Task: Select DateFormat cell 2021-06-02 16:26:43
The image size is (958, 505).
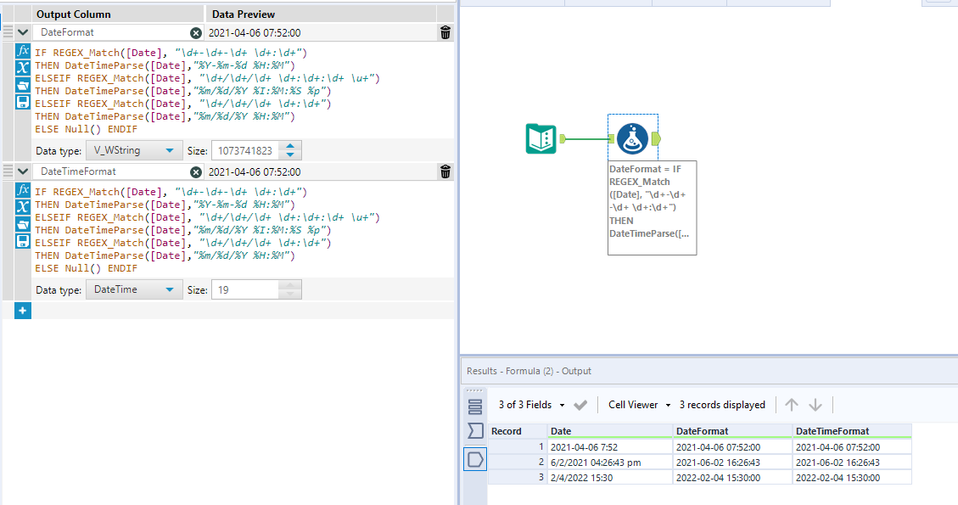Action: click(732, 462)
